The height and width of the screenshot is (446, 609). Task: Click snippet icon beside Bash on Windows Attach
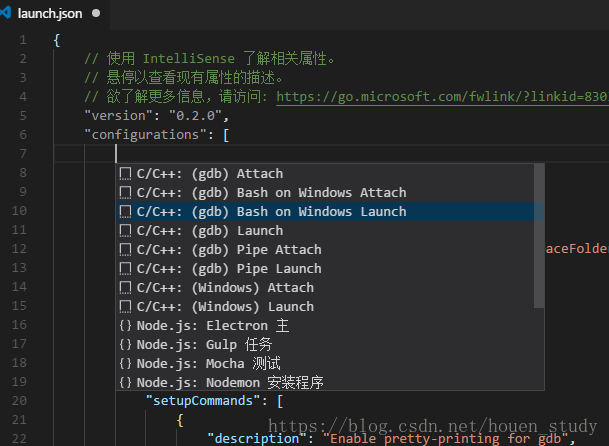click(x=125, y=193)
